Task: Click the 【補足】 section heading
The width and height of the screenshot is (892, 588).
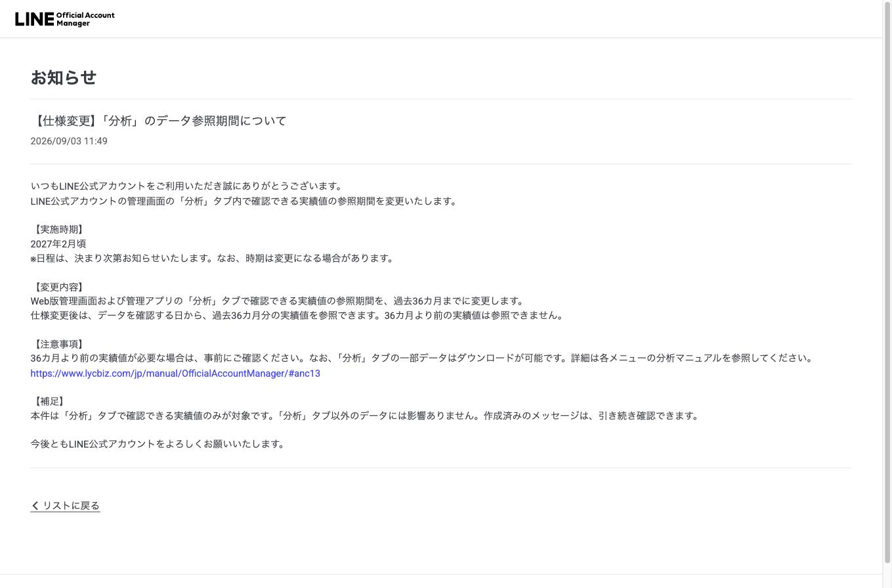Action: [49, 401]
